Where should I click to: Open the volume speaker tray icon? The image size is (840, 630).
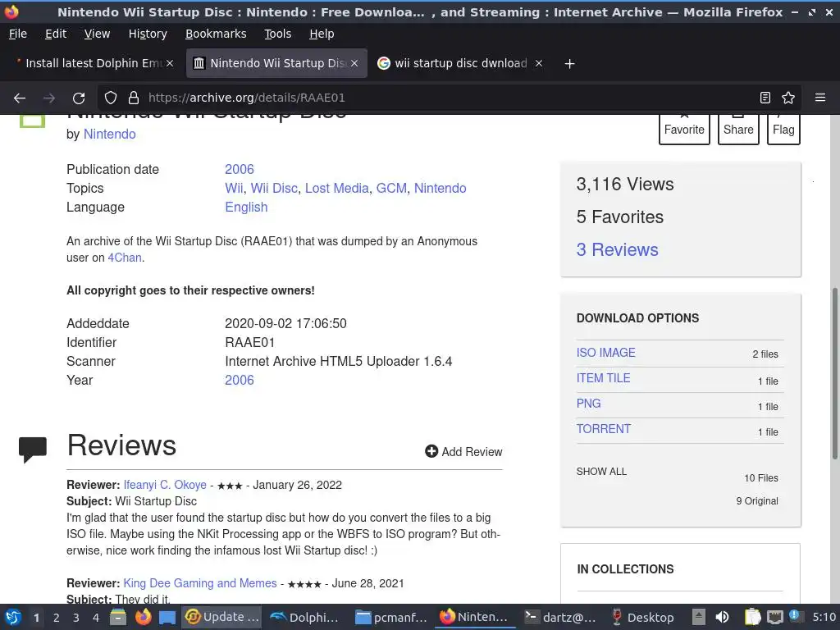tap(722, 617)
